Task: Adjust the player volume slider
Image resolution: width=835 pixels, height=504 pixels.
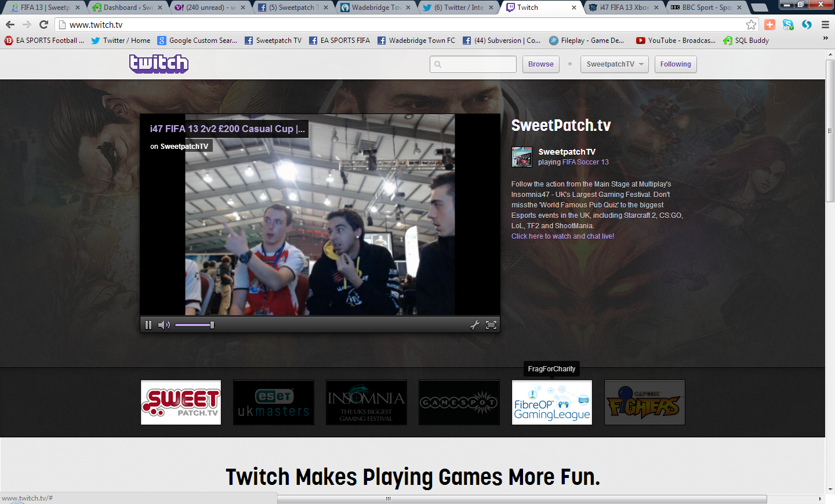Action: pyautogui.click(x=195, y=325)
